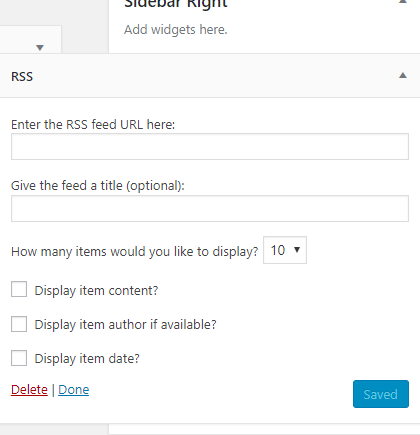The image size is (420, 435).
Task: Click the 'Display item author if available?' label
Action: coord(126,325)
